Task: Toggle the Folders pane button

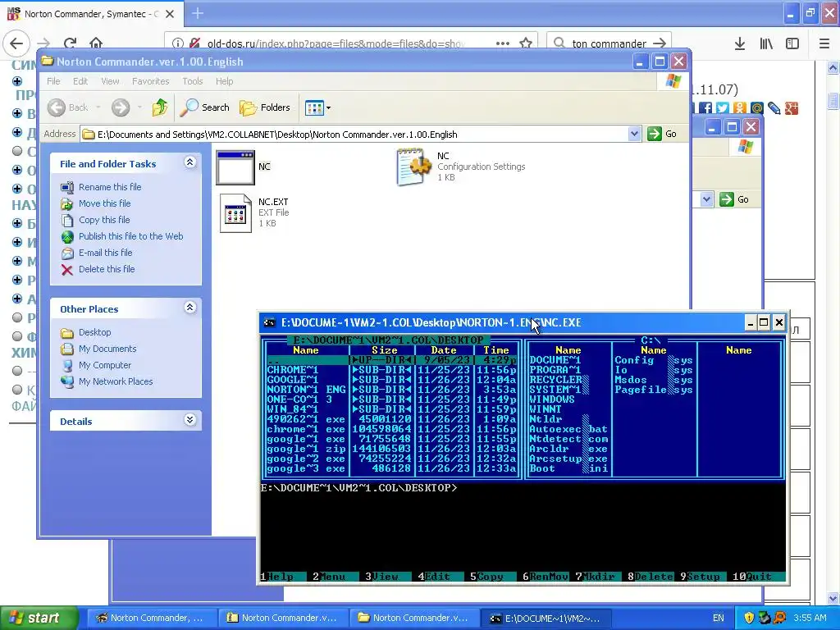Action: [265, 107]
